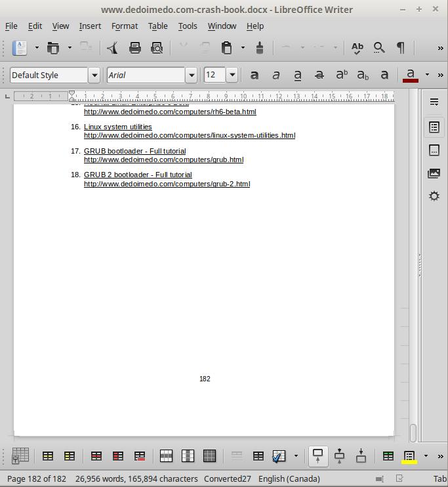Open the computers/grub.html URL link
Viewport: 448px width, 487px height.
pyautogui.click(x=163, y=159)
